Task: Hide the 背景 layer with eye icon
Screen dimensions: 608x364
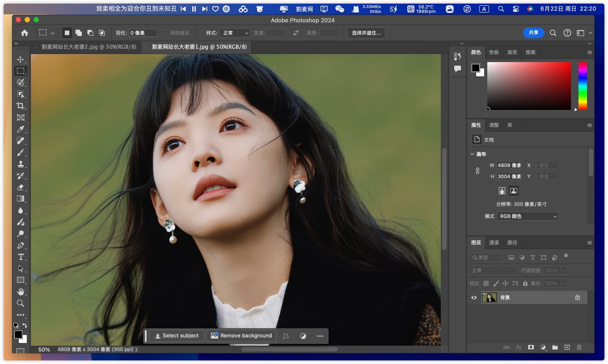Action: 474,297
